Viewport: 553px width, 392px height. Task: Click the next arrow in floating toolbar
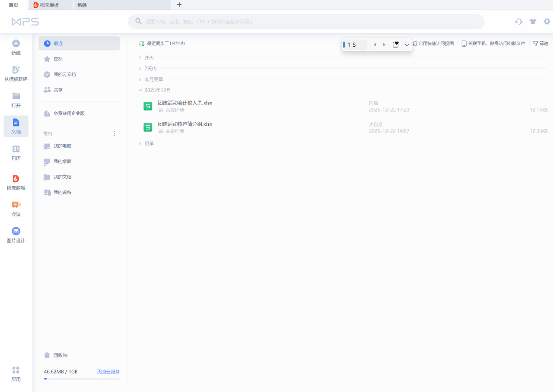(384, 44)
